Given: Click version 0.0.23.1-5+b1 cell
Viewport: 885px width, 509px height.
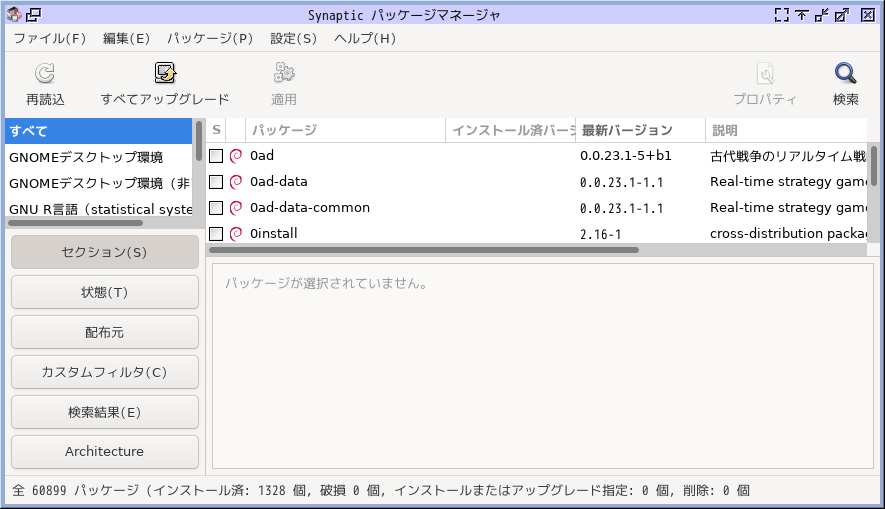Looking at the screenshot, I should pyautogui.click(x=626, y=156).
